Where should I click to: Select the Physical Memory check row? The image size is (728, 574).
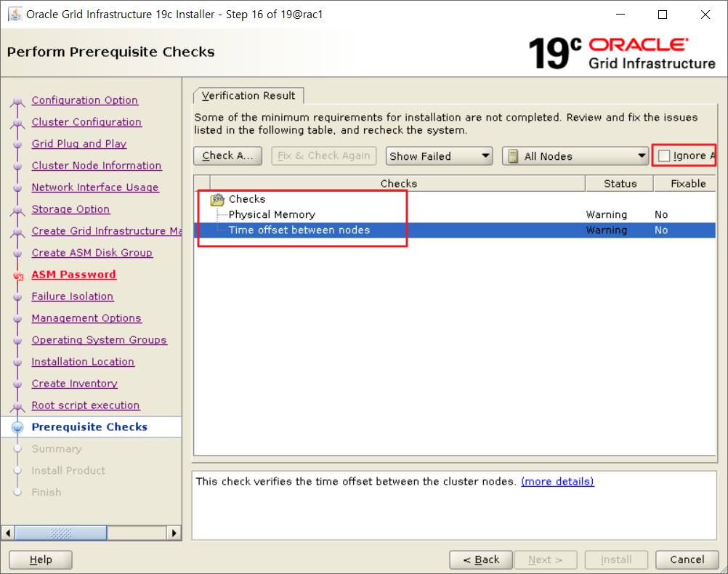pos(455,214)
